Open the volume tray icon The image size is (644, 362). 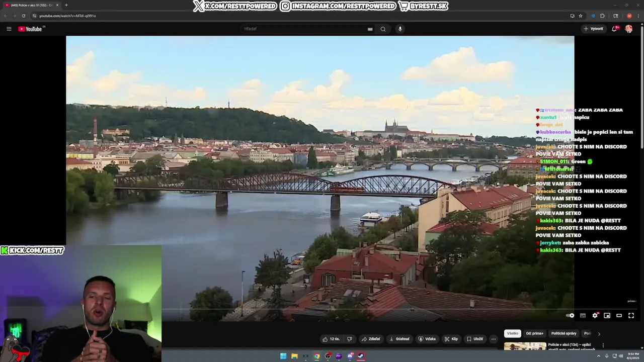point(620,356)
